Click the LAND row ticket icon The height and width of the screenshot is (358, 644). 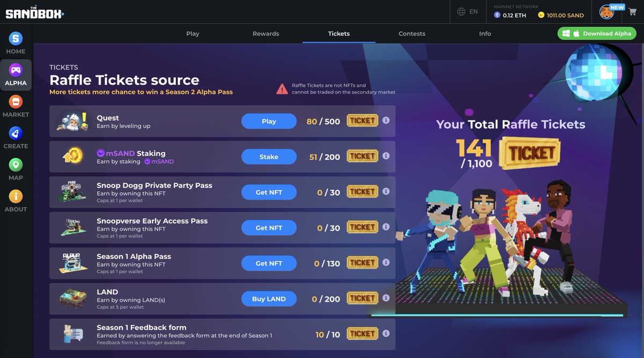[362, 298]
